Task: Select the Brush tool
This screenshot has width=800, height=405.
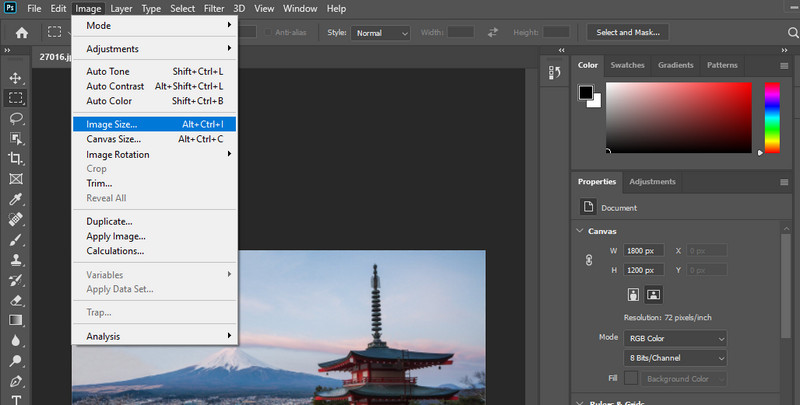Action: (16, 240)
